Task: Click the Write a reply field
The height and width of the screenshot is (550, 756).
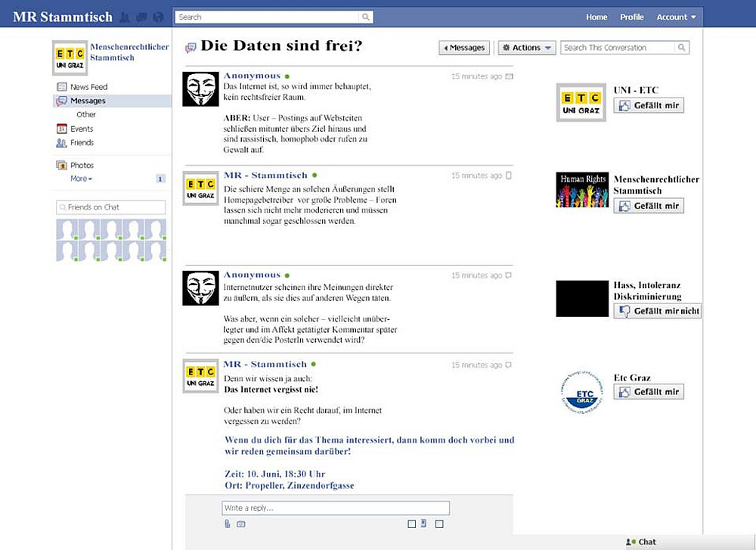Action: [335, 508]
